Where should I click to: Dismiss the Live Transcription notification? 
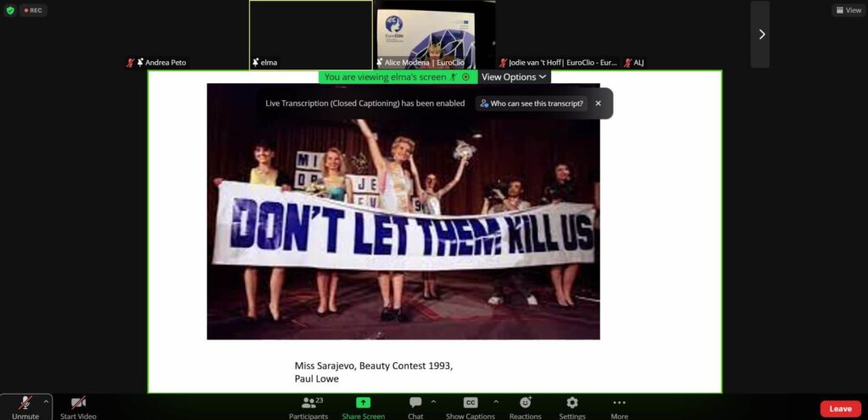click(598, 104)
